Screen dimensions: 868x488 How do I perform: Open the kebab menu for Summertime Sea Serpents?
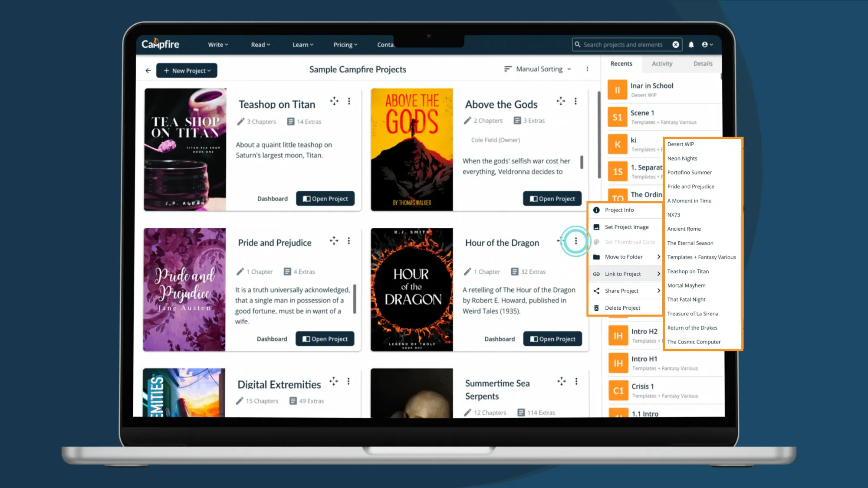click(576, 381)
